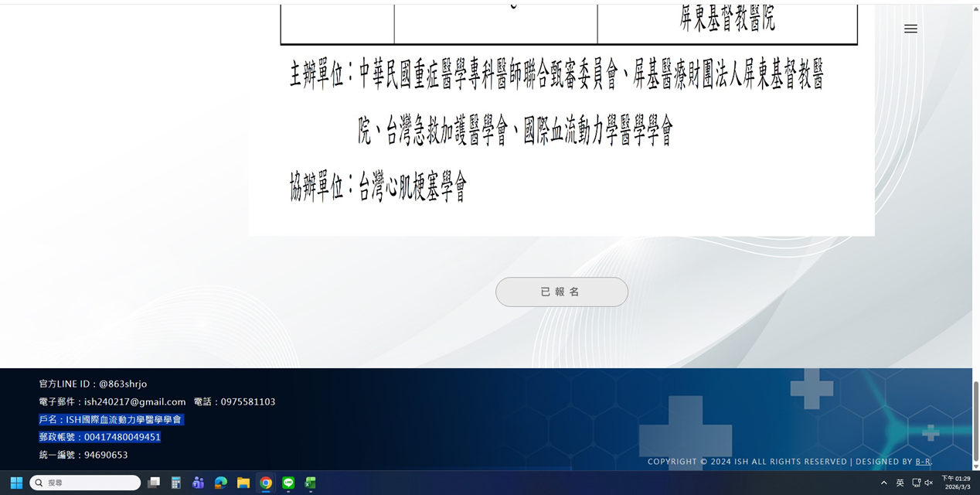Open the Windows Start menu
980x495 pixels.
(16, 483)
